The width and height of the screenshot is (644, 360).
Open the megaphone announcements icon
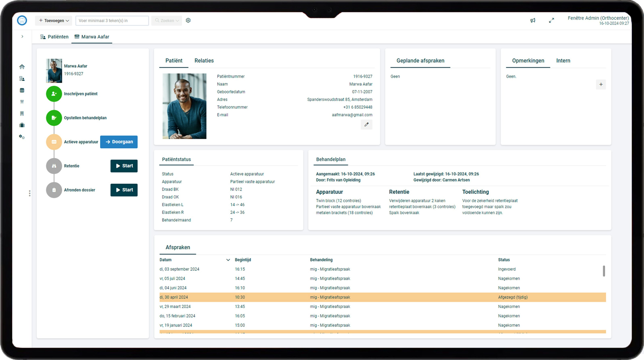click(533, 21)
